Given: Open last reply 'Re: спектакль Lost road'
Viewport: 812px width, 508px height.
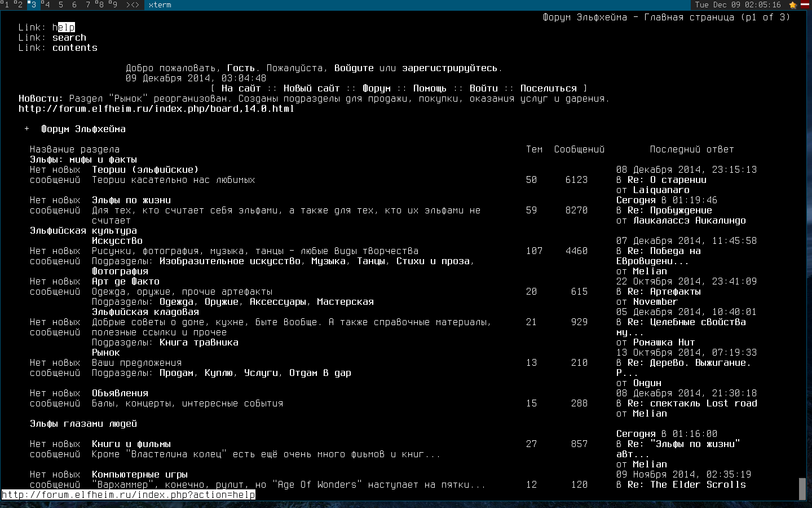Looking at the screenshot, I should coord(692,403).
